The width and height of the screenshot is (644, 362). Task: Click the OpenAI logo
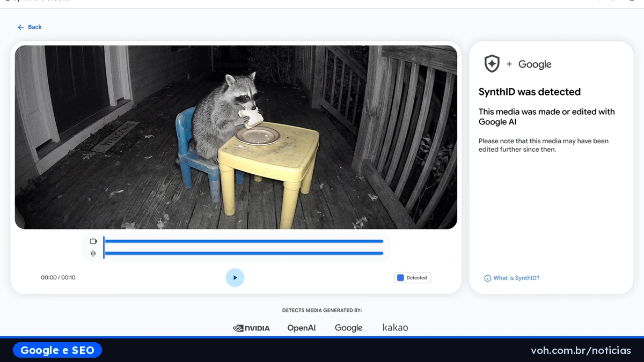(x=302, y=328)
